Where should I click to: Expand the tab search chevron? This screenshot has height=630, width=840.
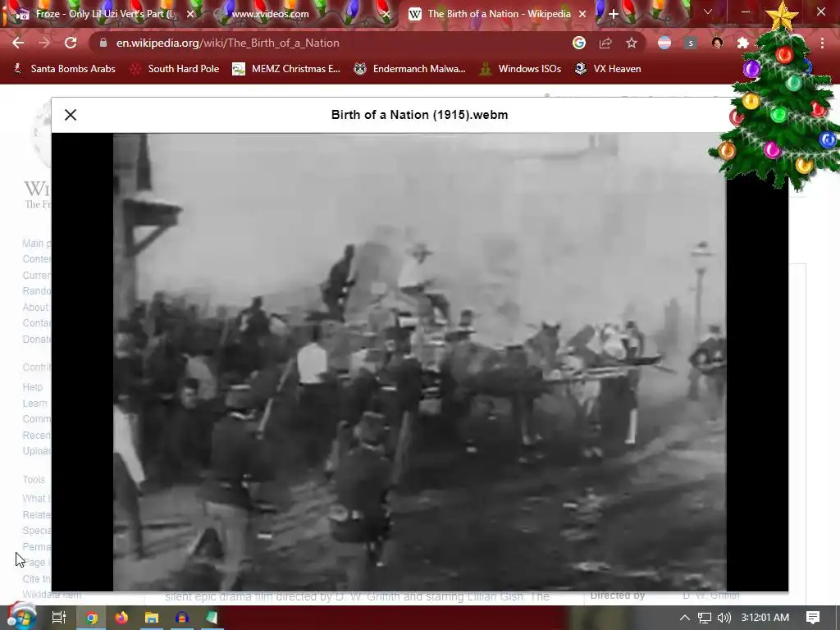click(708, 11)
